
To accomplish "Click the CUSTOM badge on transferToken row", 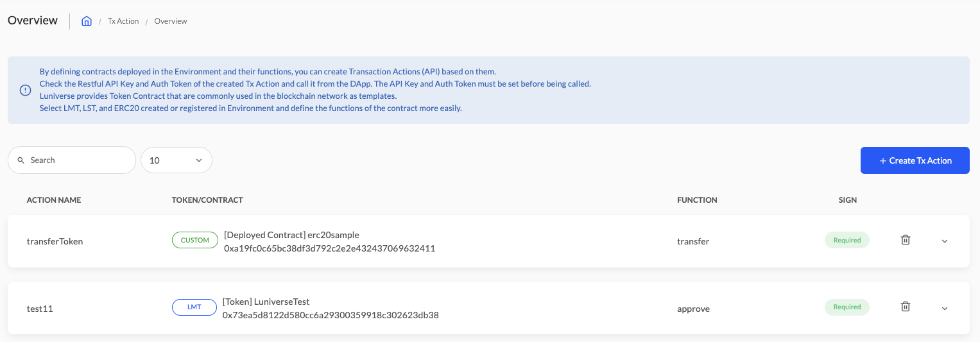I will 195,241.
